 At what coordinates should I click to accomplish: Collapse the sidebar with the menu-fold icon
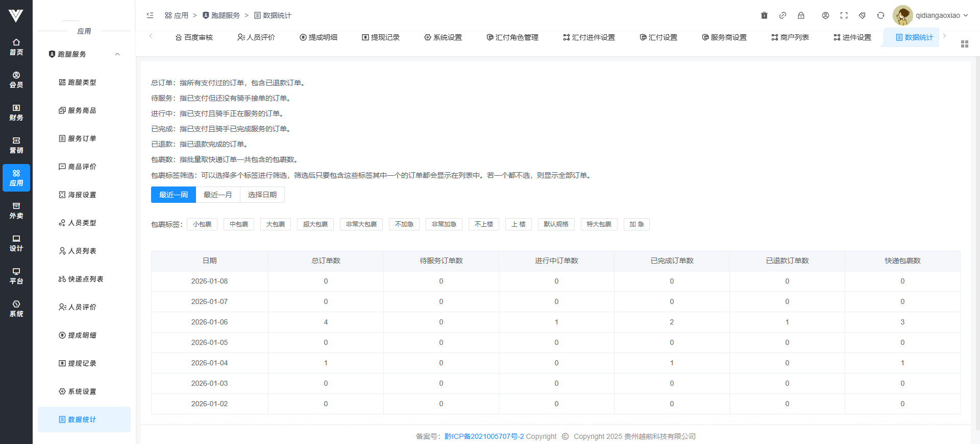pos(150,15)
